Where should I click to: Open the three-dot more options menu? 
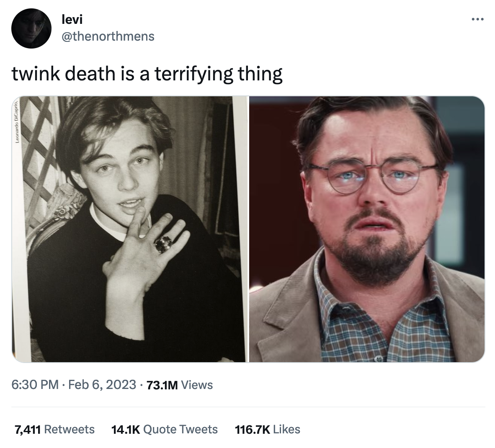[477, 19]
